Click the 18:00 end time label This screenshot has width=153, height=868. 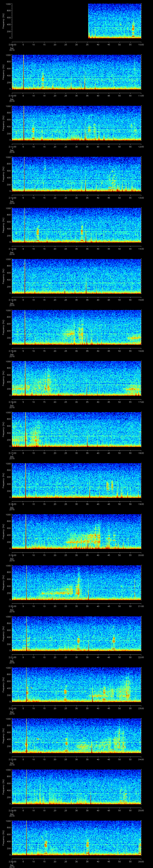coord(141,453)
